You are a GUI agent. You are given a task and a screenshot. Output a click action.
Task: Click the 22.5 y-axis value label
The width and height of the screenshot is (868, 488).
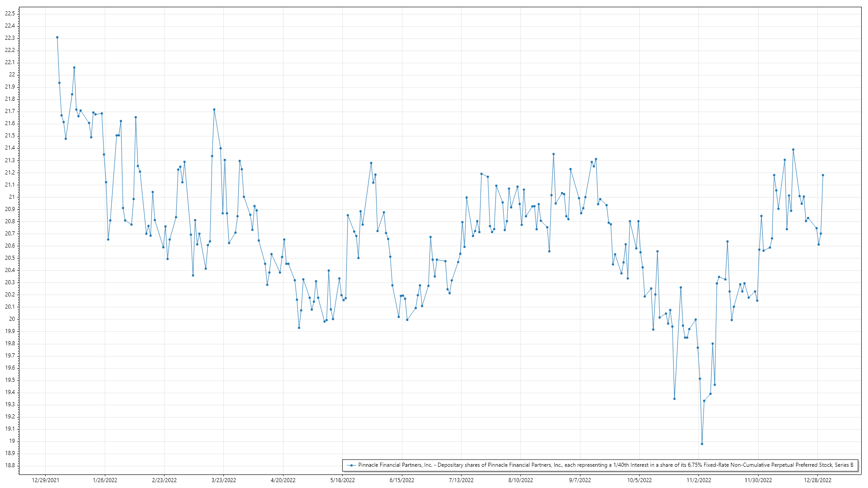pos(10,14)
